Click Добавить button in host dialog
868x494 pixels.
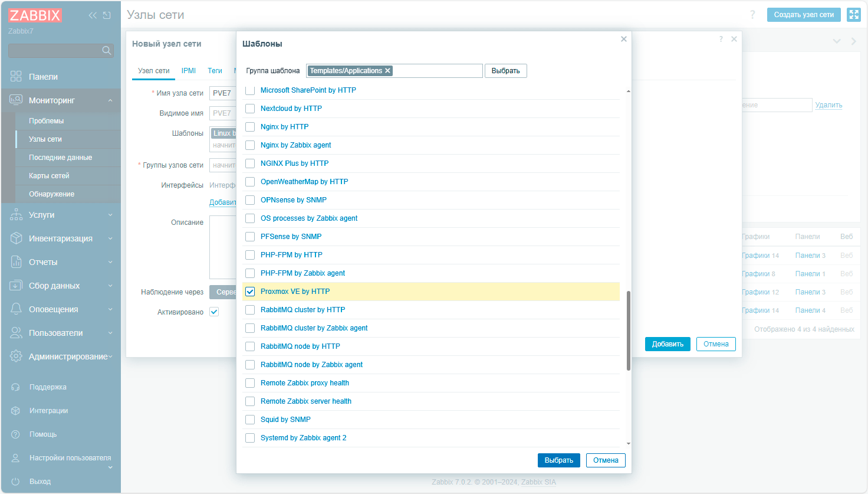pyautogui.click(x=668, y=344)
